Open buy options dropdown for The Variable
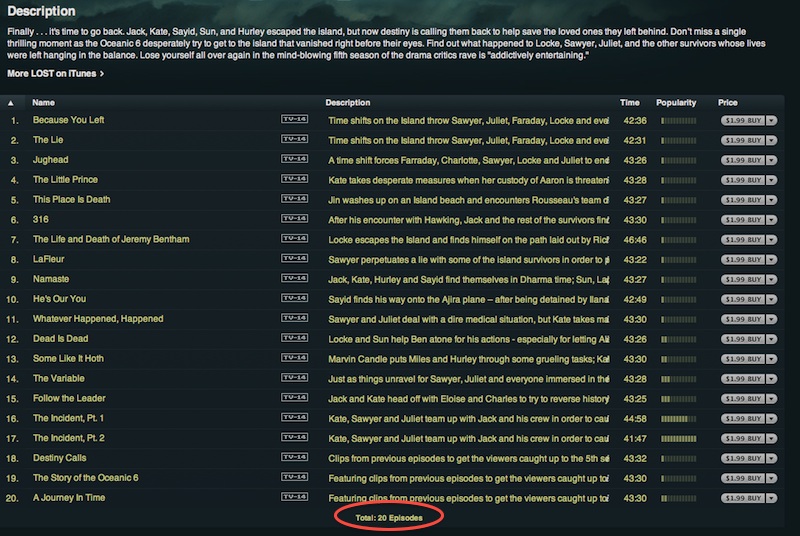800x536 pixels. pos(771,379)
